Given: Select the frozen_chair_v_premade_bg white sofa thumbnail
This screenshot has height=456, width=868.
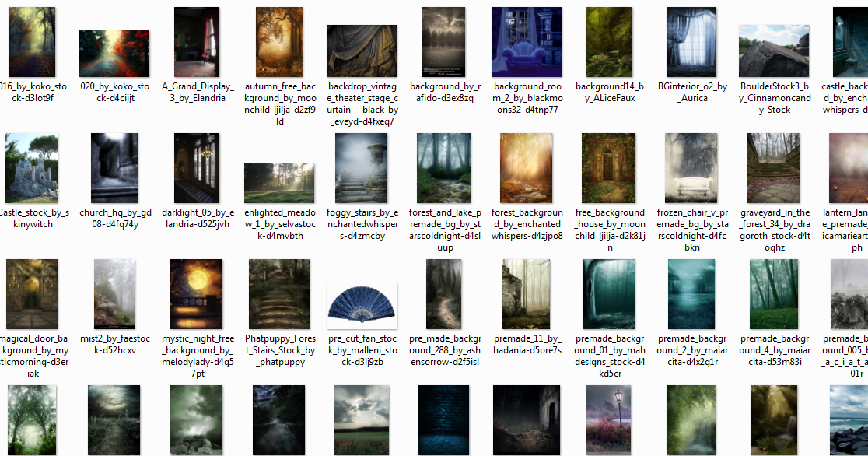Looking at the screenshot, I should point(691,168).
